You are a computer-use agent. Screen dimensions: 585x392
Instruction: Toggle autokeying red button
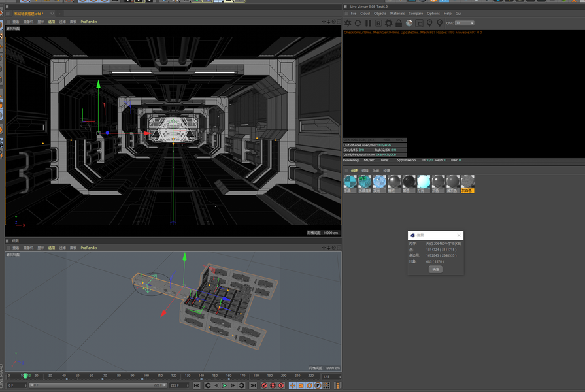point(273,385)
